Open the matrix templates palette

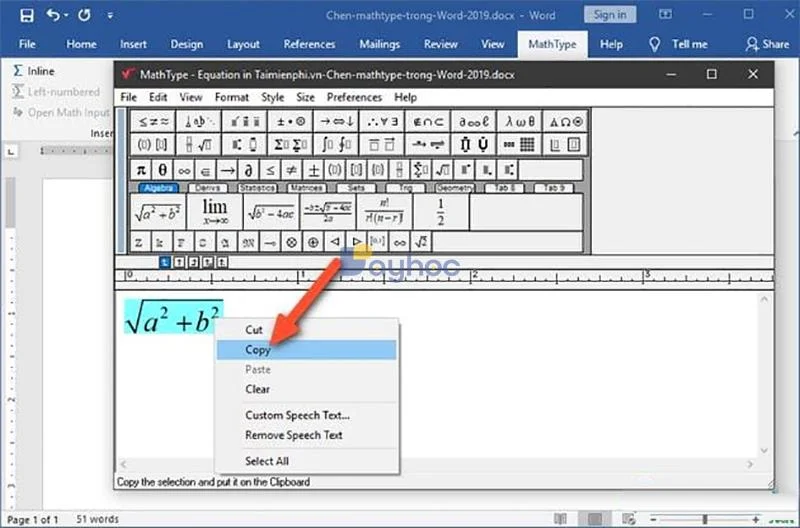point(519,145)
